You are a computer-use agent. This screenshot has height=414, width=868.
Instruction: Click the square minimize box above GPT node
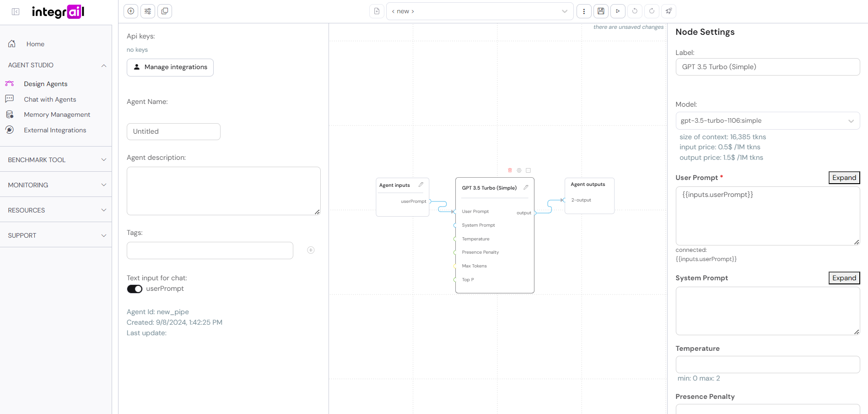[528, 170]
